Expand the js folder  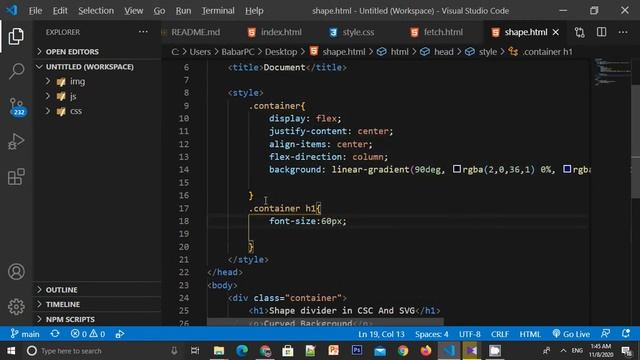(x=73, y=96)
